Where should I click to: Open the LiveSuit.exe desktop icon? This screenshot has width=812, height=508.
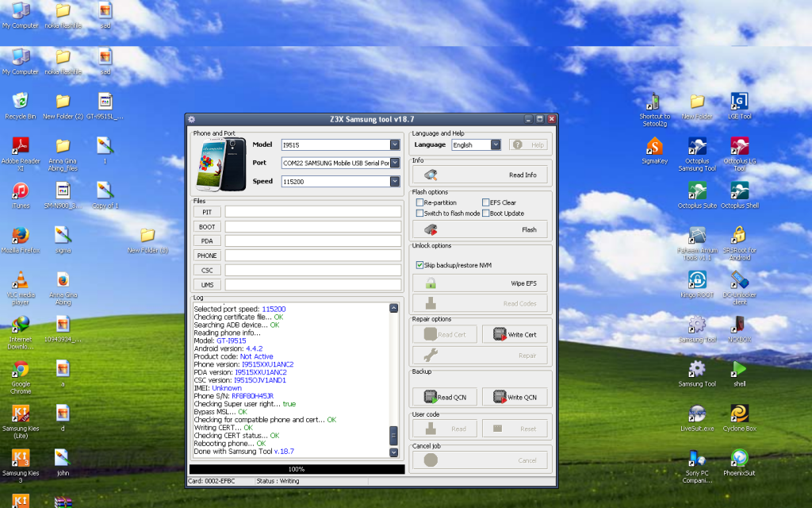pos(697,418)
